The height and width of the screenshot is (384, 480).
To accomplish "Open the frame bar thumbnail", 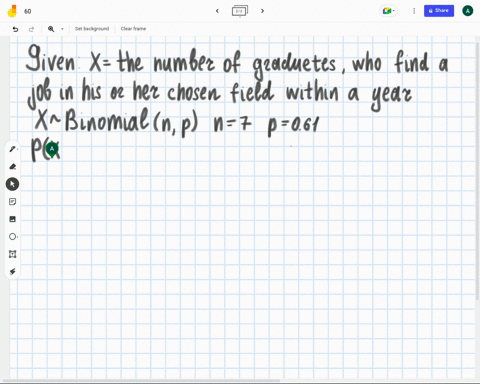I will pyautogui.click(x=240, y=11).
